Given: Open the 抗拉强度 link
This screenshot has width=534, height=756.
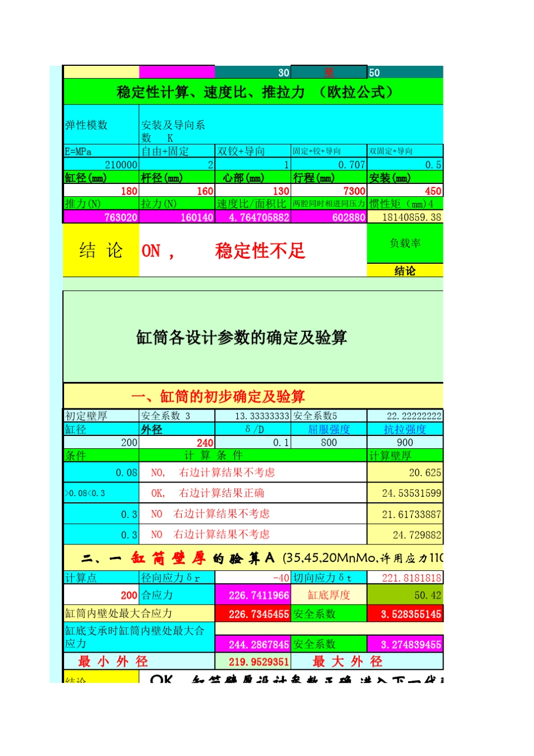Looking at the screenshot, I should click(x=405, y=429).
